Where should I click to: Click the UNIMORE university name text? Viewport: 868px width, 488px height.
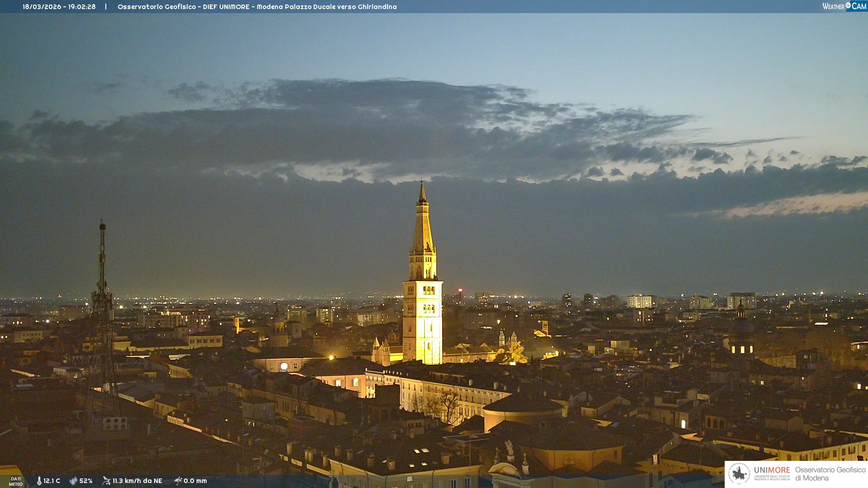pyautogui.click(x=772, y=470)
